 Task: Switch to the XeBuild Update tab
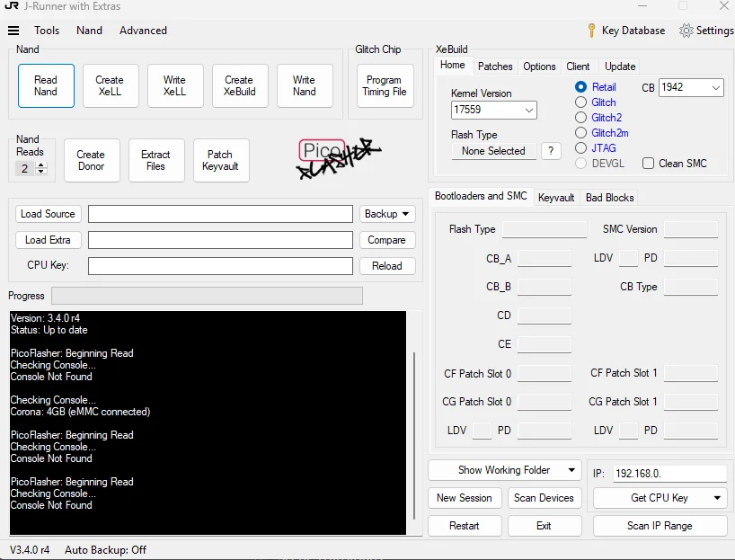pos(620,67)
